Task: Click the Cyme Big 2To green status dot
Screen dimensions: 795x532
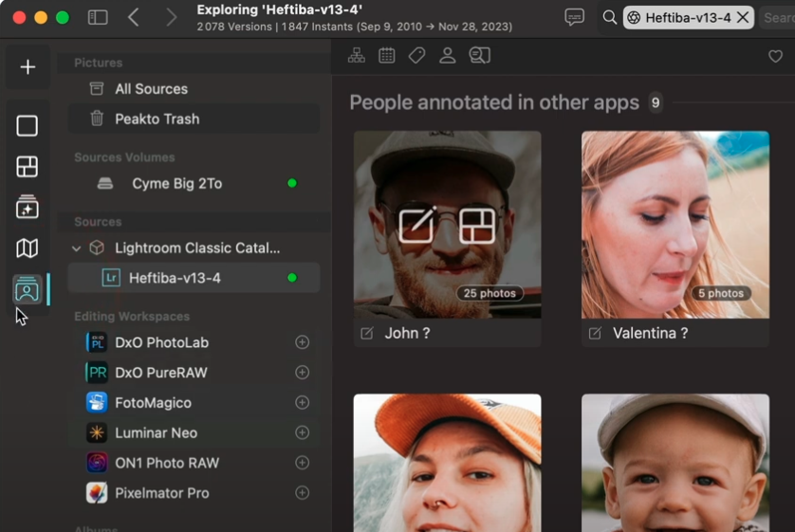Action: (292, 183)
